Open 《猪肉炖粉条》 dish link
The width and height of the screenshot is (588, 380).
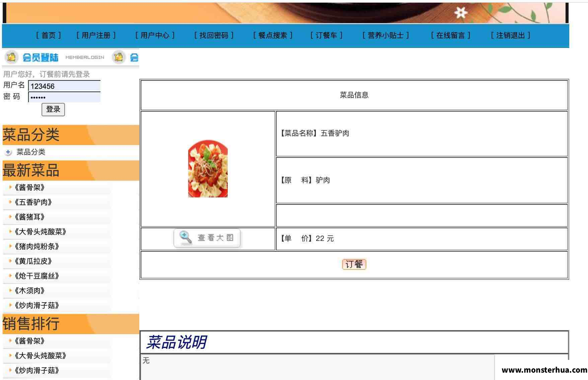36,246
